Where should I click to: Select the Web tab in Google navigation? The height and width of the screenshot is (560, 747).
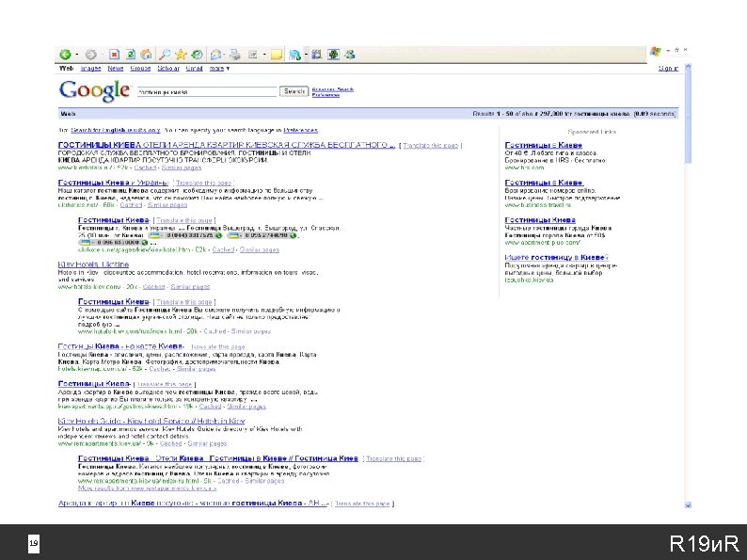click(x=66, y=69)
